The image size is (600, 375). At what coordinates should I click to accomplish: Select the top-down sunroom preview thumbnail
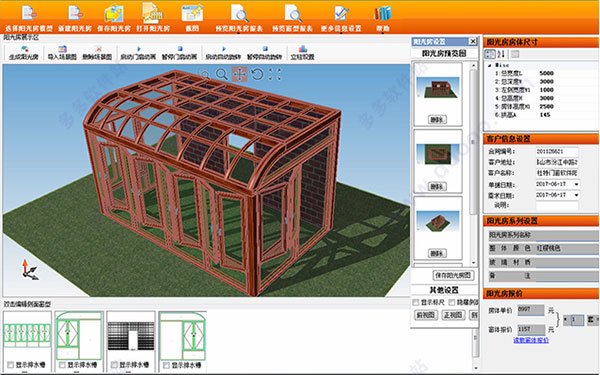pos(438,154)
